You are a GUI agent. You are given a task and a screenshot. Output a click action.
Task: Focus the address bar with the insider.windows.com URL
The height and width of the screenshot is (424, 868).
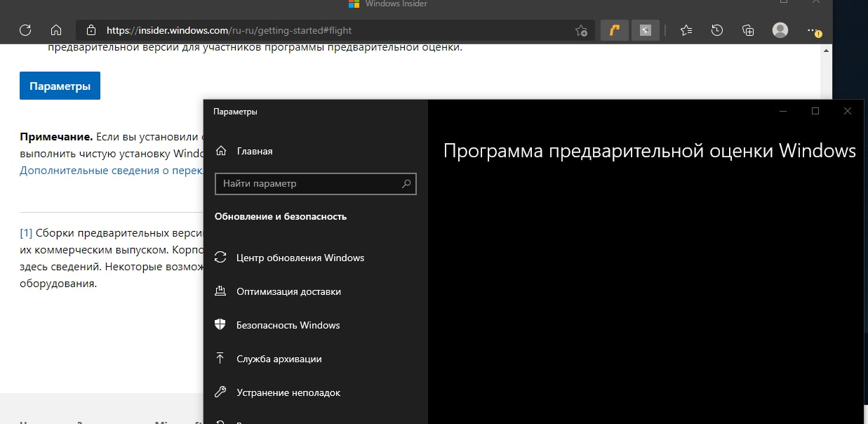pos(335,30)
